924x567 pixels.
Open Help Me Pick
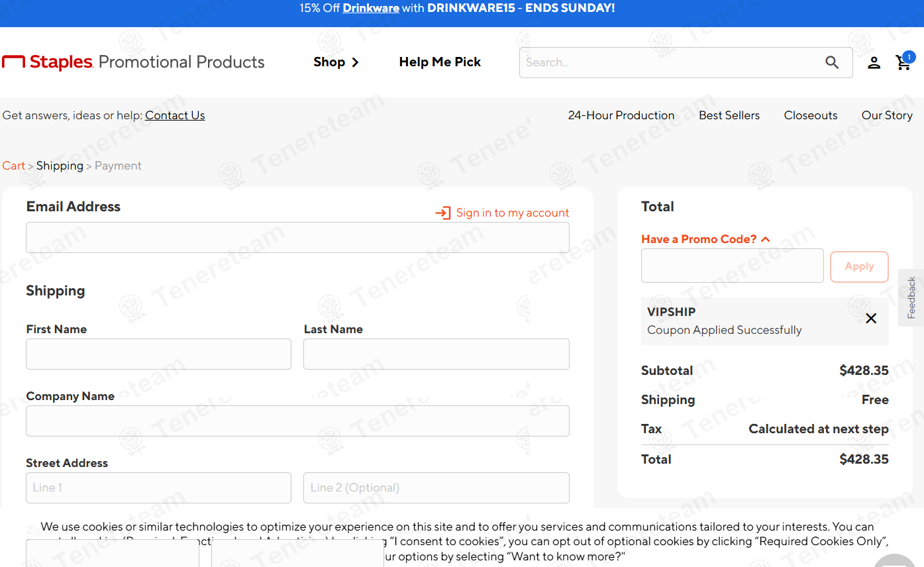440,62
